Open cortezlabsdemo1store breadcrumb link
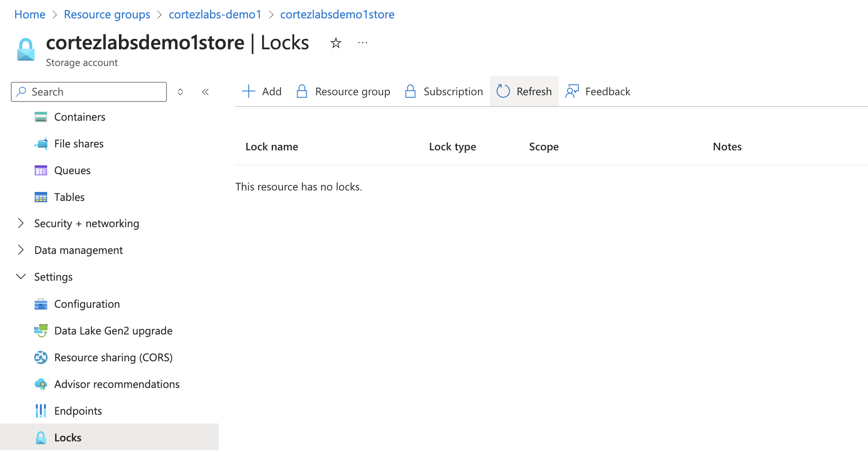 pos(337,14)
